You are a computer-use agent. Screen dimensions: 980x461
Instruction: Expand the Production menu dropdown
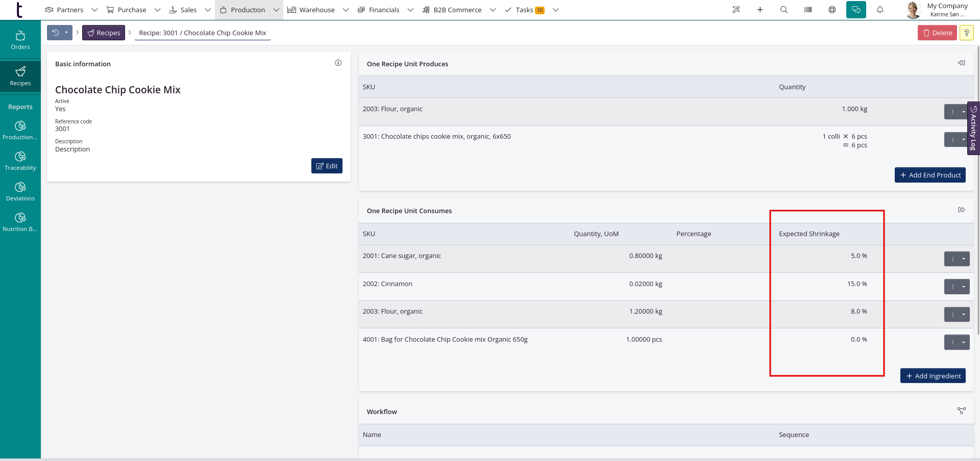pyautogui.click(x=276, y=10)
